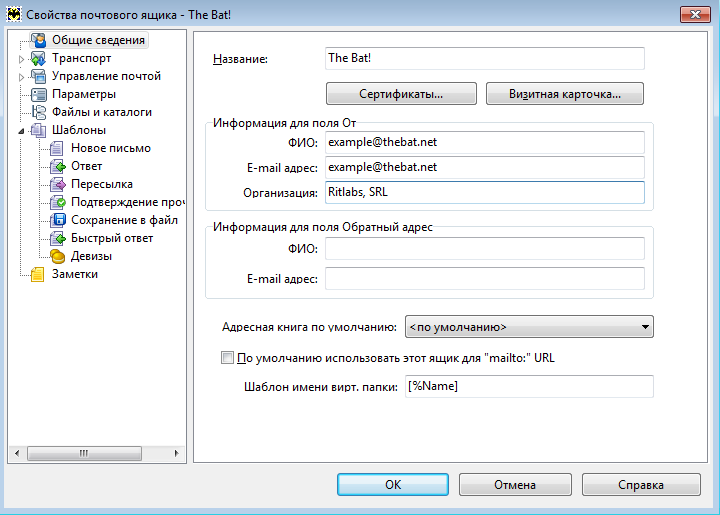
Task: Click the Сертификаты... button
Action: point(401,94)
